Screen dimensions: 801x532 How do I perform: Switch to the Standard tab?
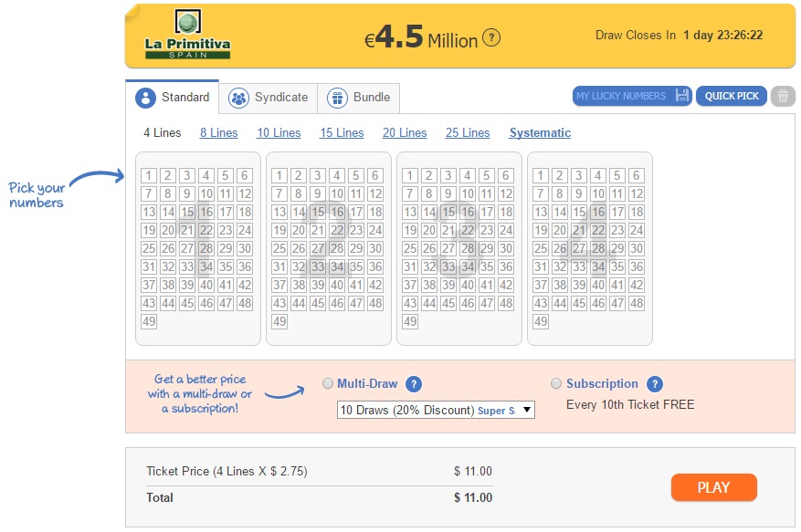(x=173, y=97)
